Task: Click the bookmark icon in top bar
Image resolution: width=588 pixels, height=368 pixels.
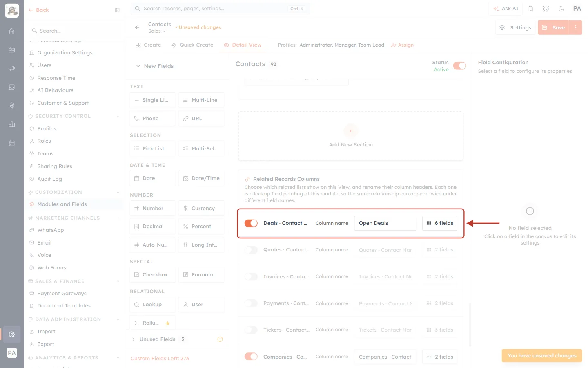Action: coord(531,9)
